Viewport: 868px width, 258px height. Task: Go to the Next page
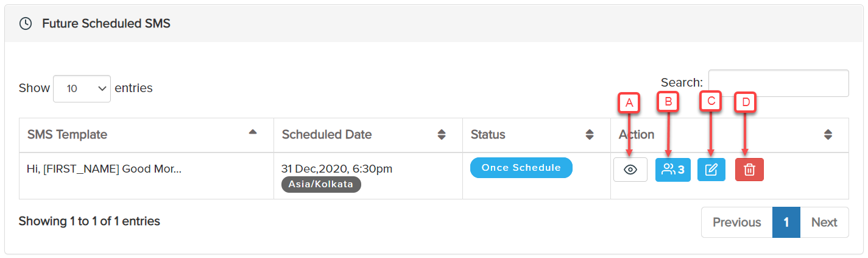tap(824, 222)
